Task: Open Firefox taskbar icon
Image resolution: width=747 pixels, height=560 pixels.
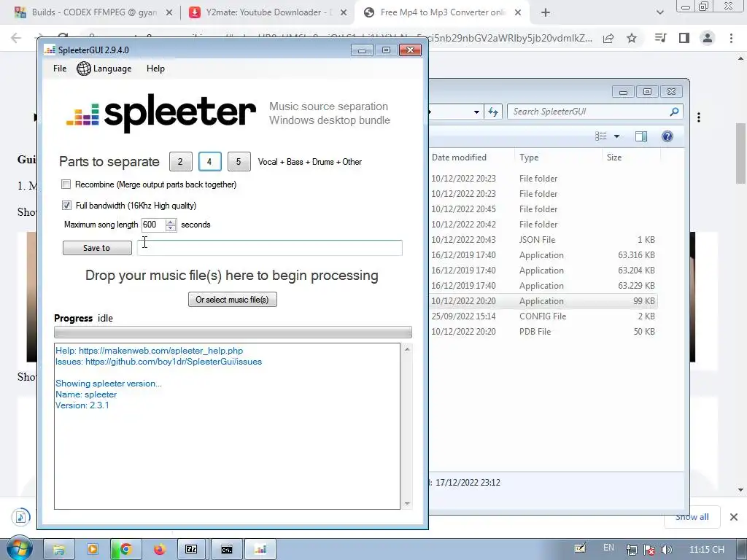Action: 159,550
